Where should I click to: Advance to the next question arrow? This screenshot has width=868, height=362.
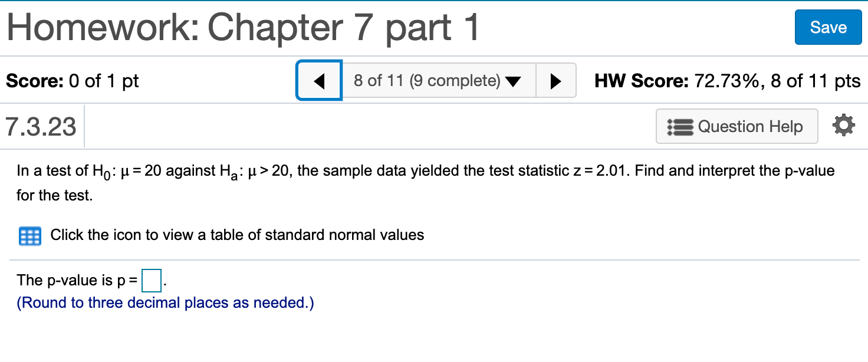[x=555, y=81]
